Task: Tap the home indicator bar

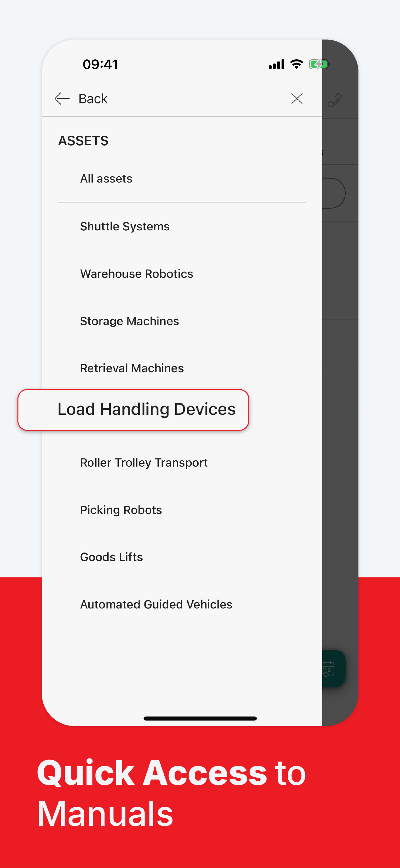Action: point(200,718)
